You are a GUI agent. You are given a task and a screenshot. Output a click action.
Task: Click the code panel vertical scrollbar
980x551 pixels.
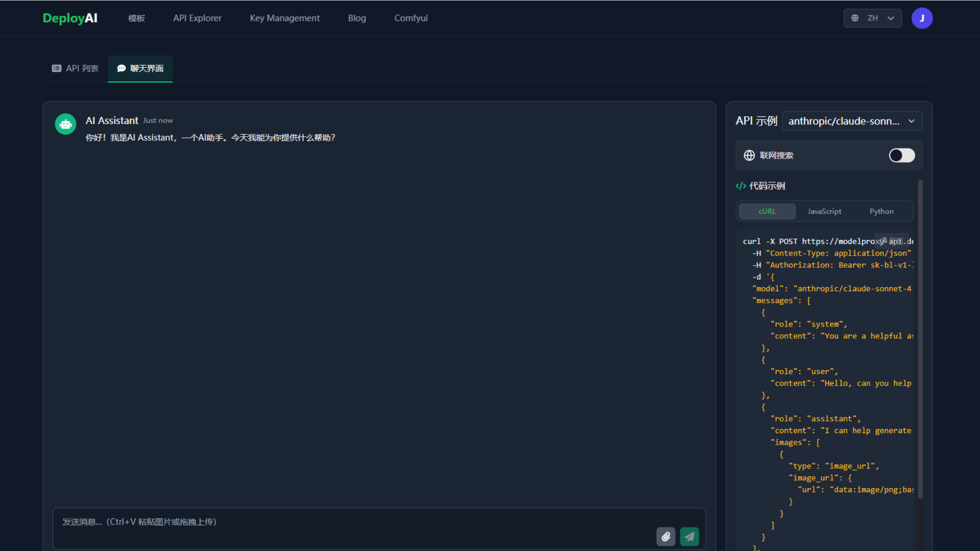coord(920,337)
